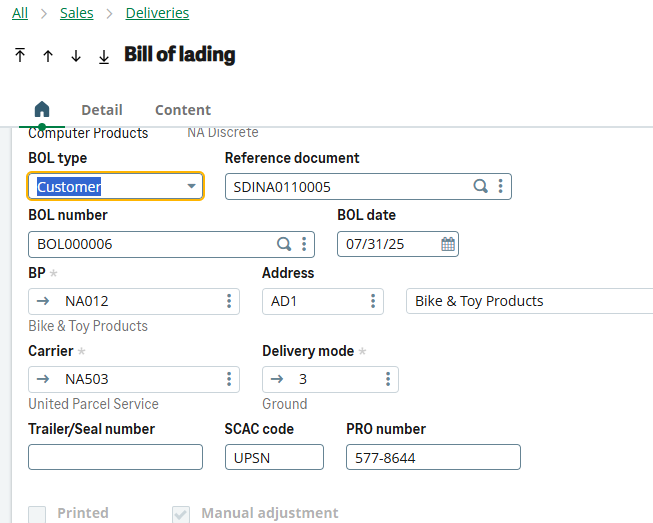The height and width of the screenshot is (523, 653).
Task: Click the next record down arrow
Action: [76, 56]
